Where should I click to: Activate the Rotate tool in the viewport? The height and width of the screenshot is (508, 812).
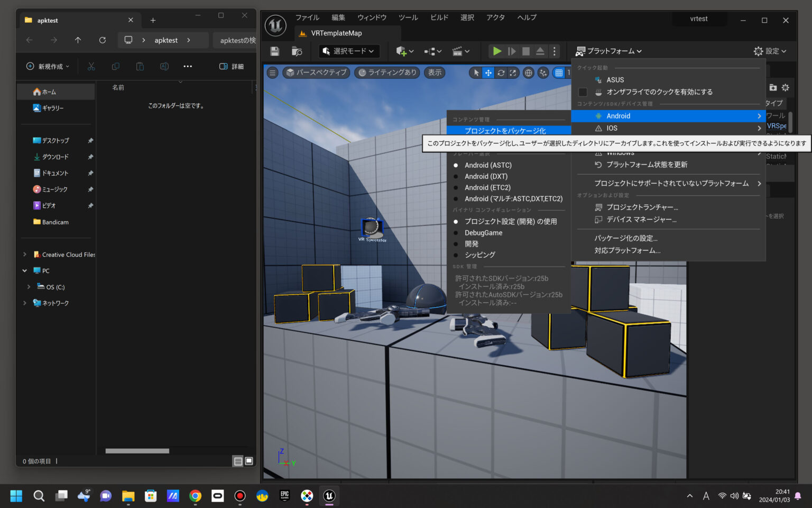pos(501,72)
